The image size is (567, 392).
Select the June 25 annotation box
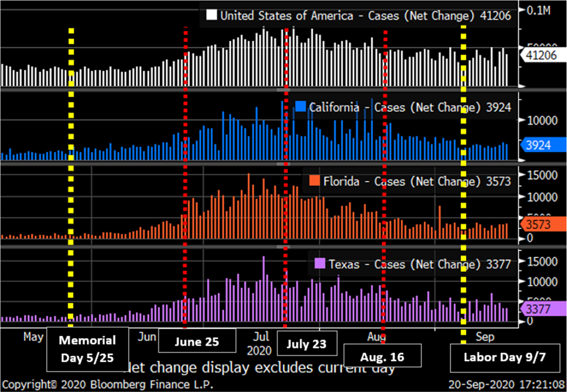point(197,341)
